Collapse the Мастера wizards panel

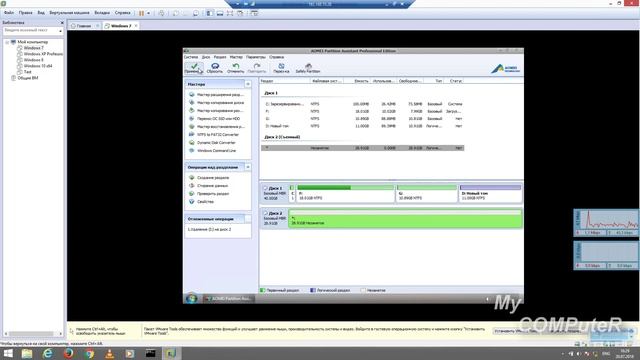click(x=248, y=84)
